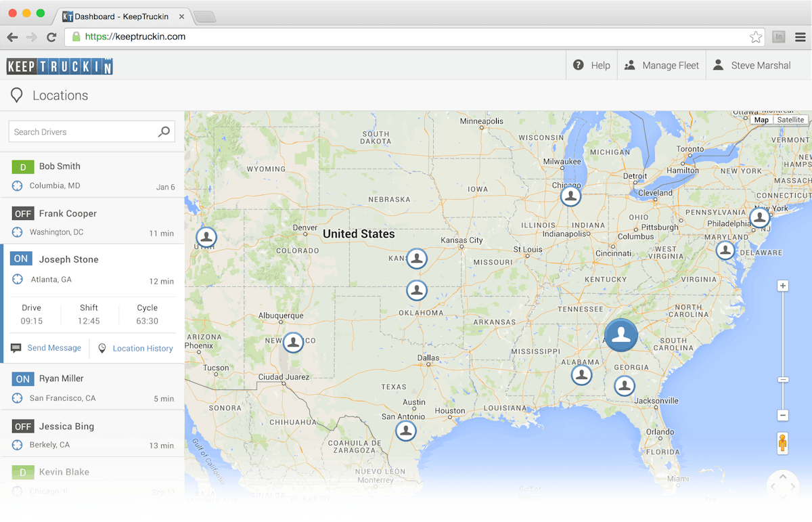Click the driver search magnifier icon
The height and width of the screenshot is (522, 812).
click(x=164, y=131)
